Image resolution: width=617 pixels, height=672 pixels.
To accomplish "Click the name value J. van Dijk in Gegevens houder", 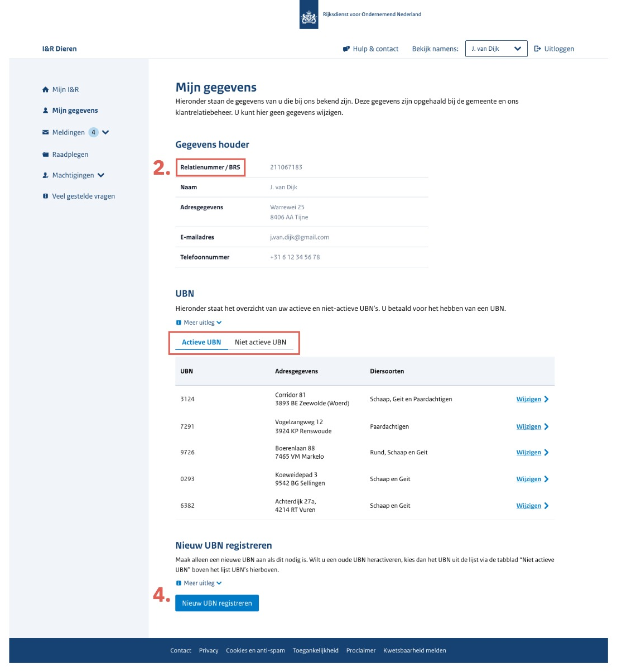I will 283,188.
